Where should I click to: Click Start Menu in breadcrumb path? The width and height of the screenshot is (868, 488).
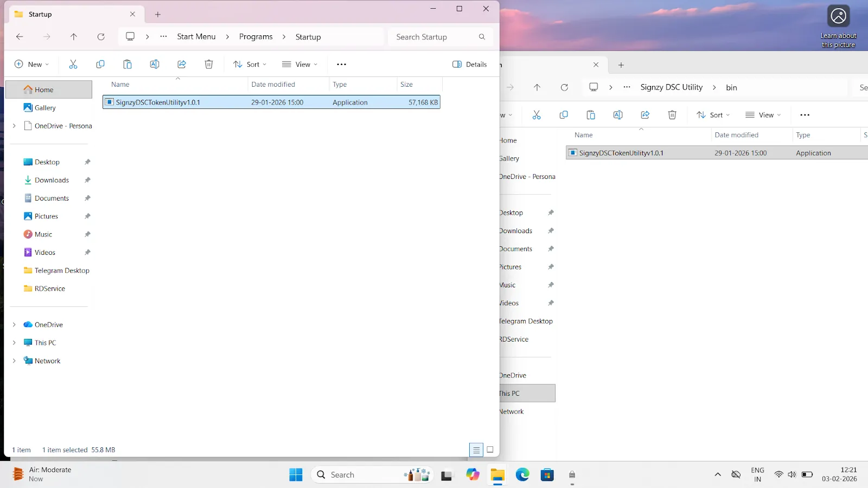coord(196,37)
